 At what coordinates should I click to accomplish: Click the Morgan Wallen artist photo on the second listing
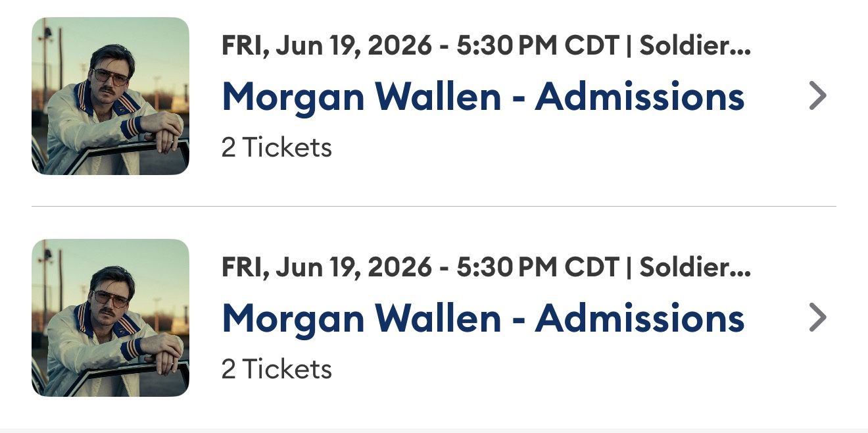110,318
